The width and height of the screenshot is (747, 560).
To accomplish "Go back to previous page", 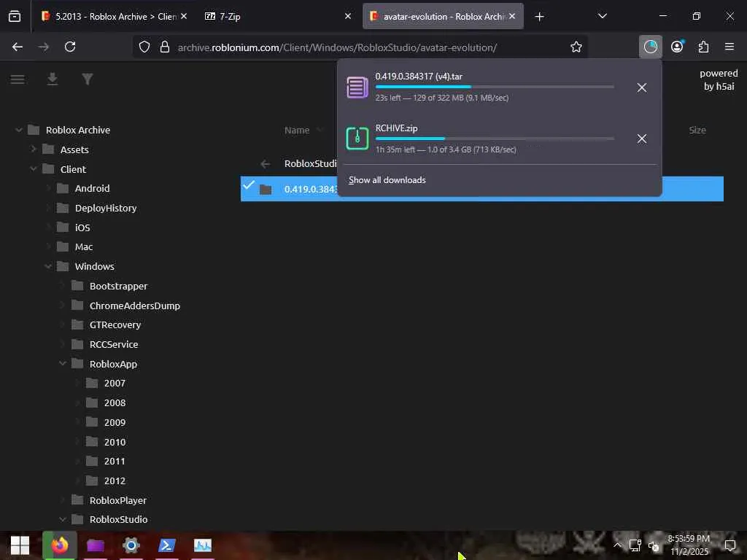I will 18,47.
